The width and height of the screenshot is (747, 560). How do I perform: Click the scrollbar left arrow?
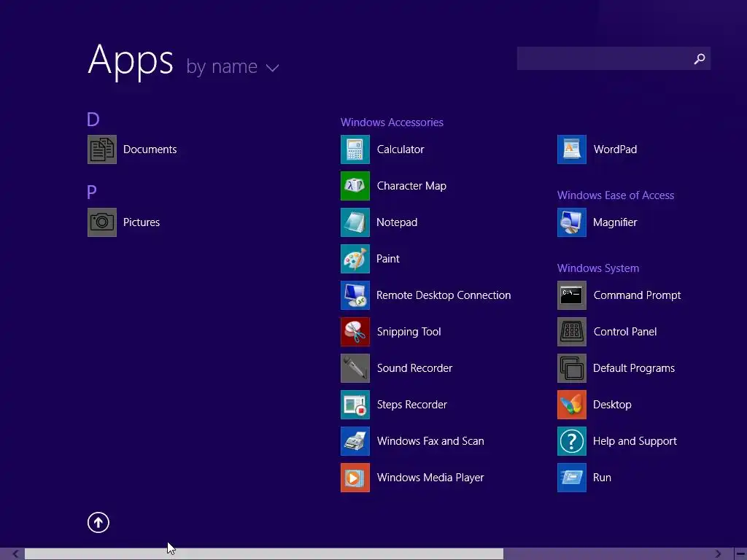(16, 554)
